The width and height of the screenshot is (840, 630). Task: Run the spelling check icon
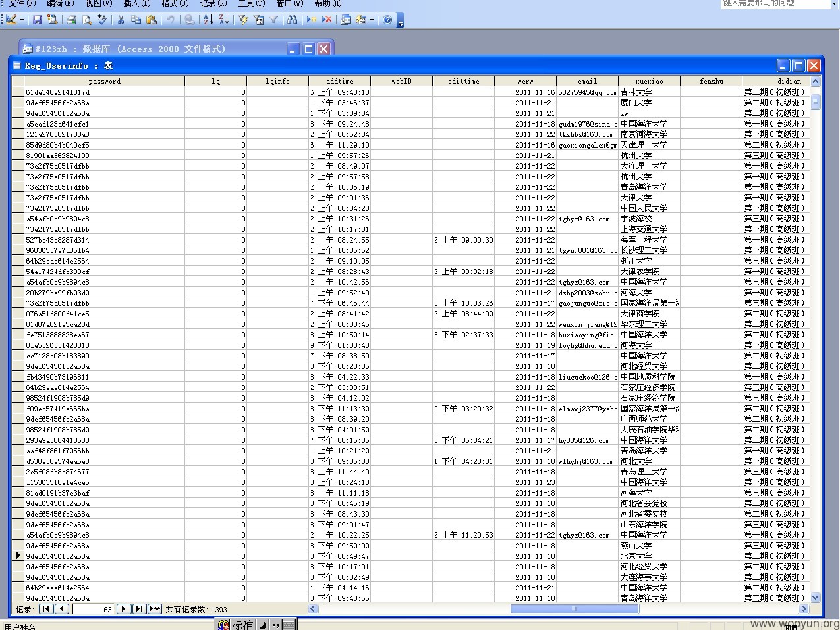102,20
